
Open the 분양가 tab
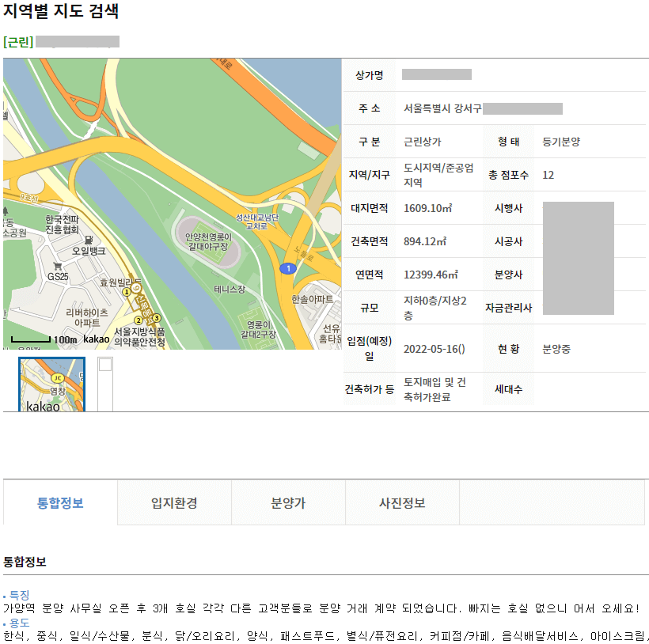pos(288,502)
